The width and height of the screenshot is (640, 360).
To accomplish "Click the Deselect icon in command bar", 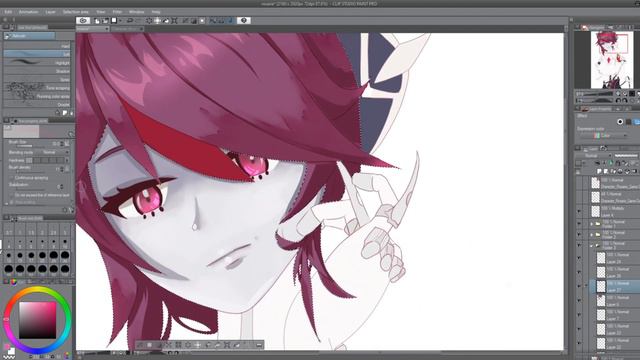I will 185,20.
